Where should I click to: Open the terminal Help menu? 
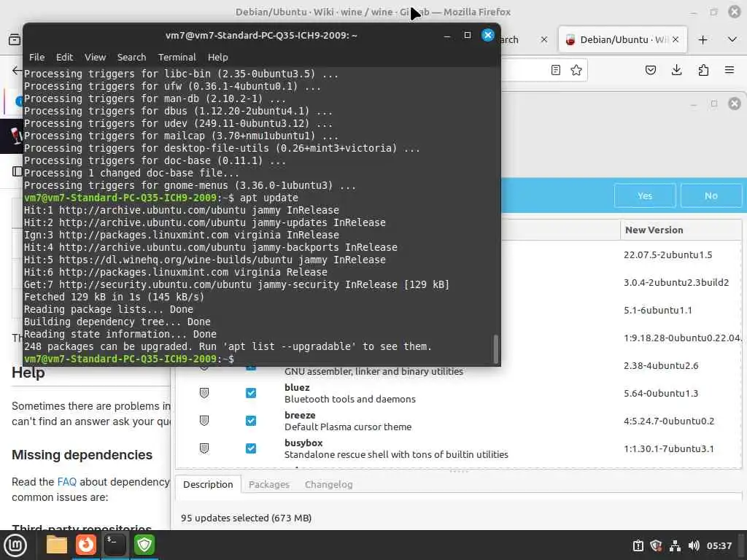[217, 57]
